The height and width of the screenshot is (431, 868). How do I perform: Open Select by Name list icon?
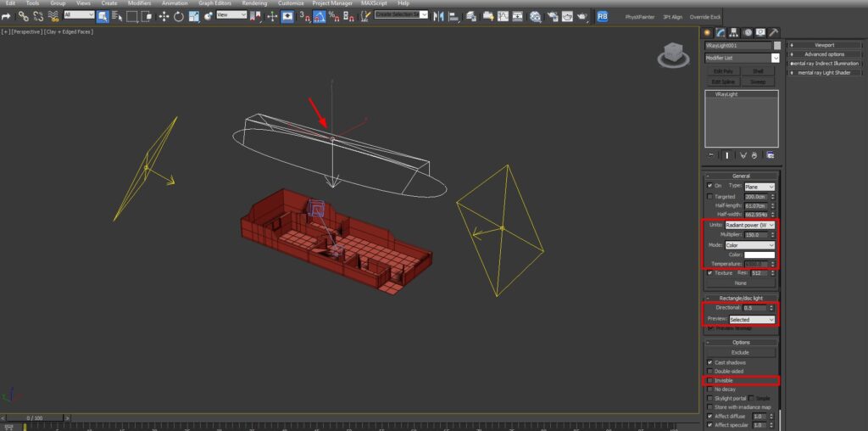(117, 16)
